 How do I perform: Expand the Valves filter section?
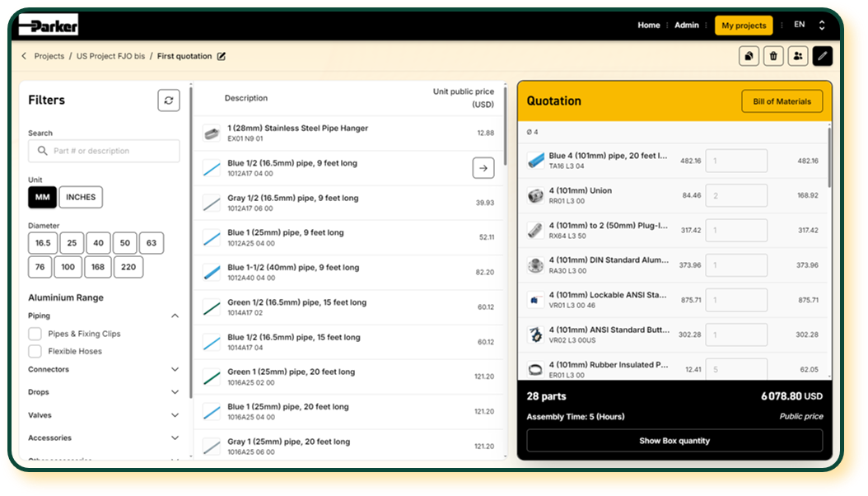pos(175,415)
